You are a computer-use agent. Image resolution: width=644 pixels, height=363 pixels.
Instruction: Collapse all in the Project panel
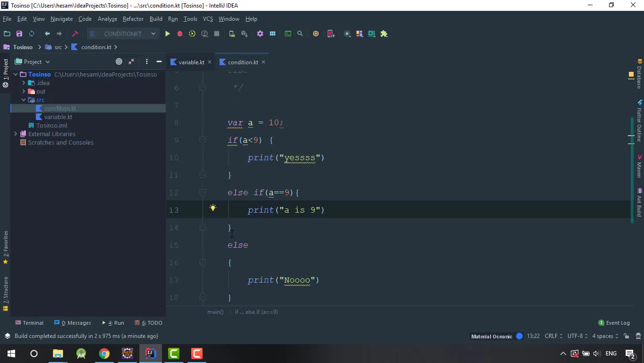click(131, 61)
